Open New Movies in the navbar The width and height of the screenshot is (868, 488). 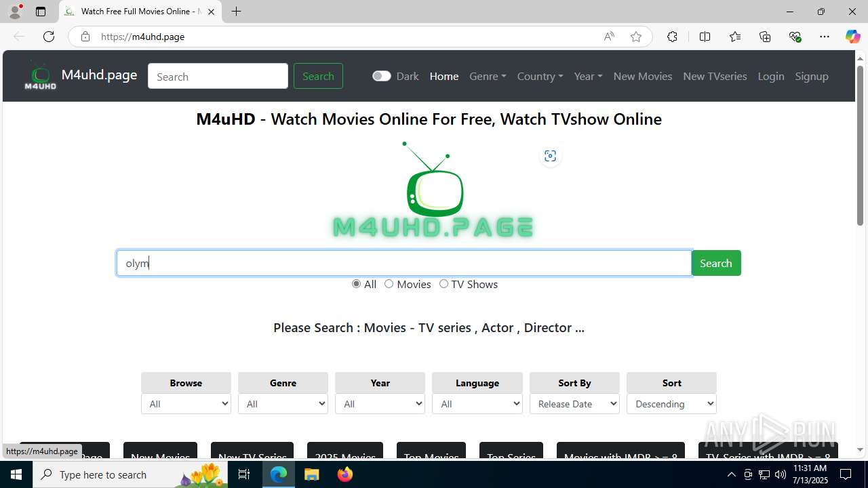pos(643,76)
